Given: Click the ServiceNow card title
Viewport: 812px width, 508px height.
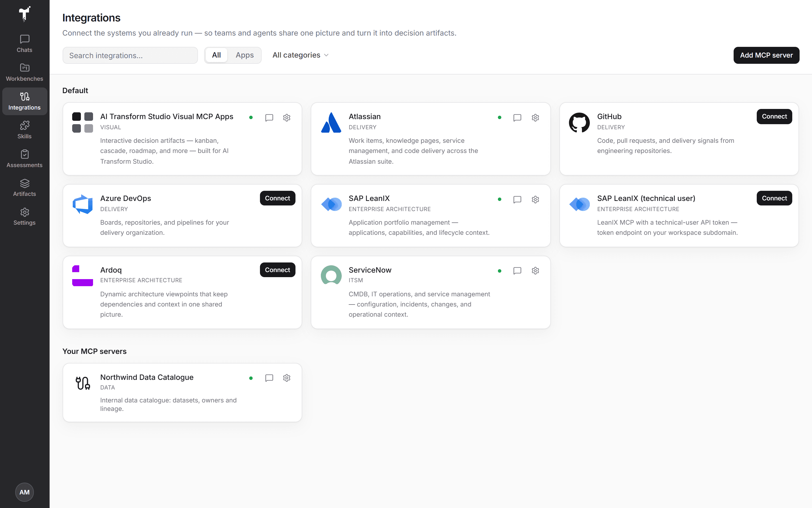Looking at the screenshot, I should 370,270.
